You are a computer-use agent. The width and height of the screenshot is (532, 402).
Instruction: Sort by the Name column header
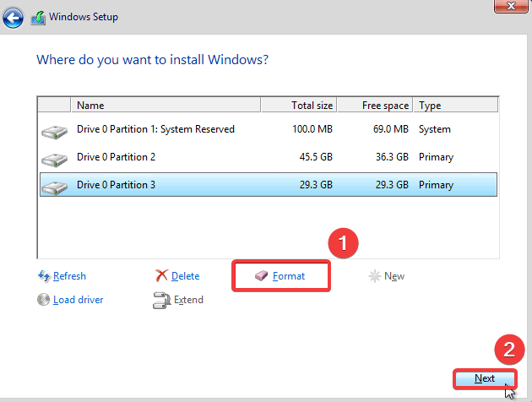point(166,106)
